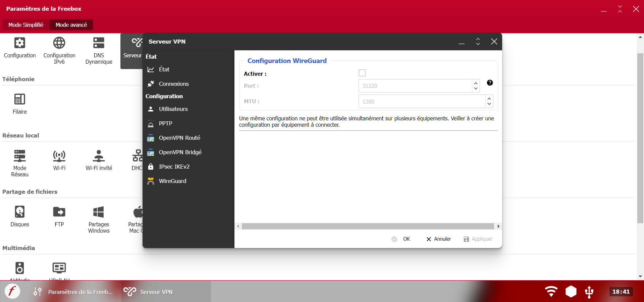This screenshot has width=644, height=302.
Task: Increase the Port value with up arrow
Action: pyautogui.click(x=476, y=83)
